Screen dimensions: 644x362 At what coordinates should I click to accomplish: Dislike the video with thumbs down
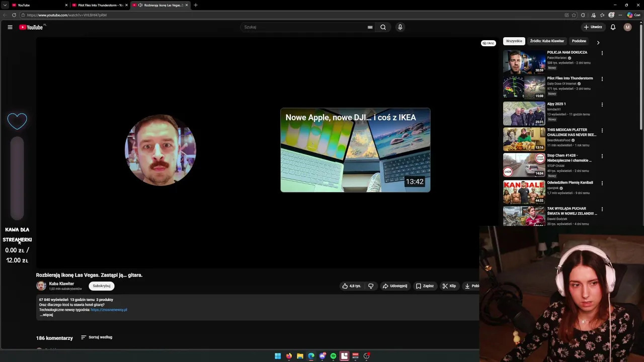click(371, 286)
